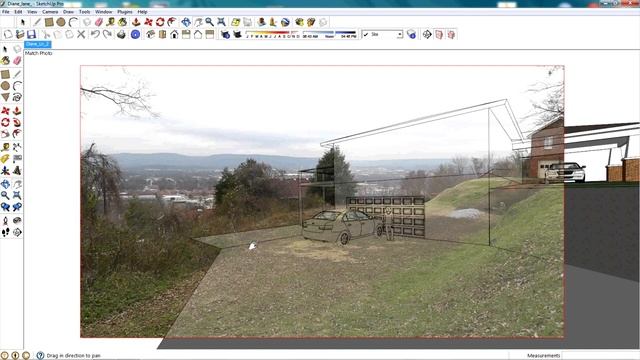This screenshot has width=640, height=360.
Task: Redo the last action
Action: tap(107, 34)
